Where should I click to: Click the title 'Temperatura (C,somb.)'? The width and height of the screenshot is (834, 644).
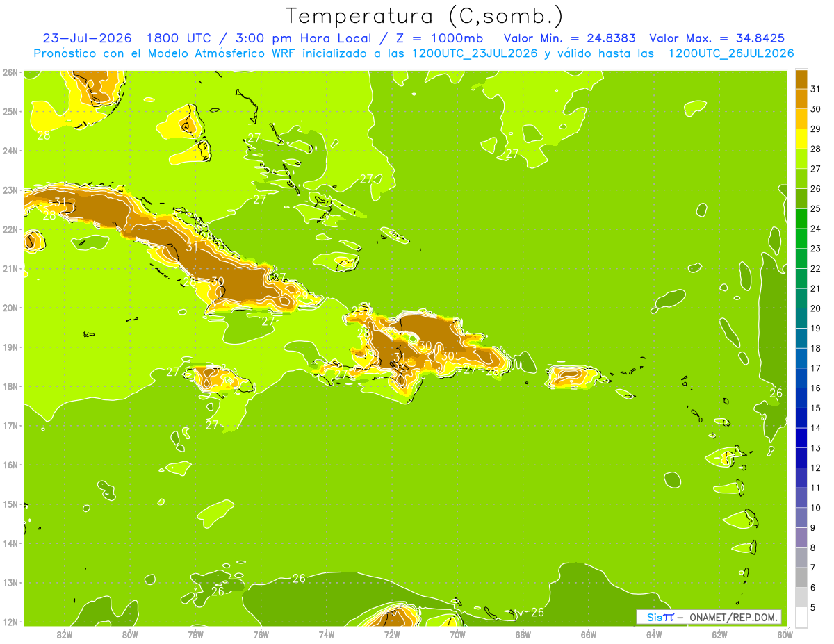[x=425, y=16]
